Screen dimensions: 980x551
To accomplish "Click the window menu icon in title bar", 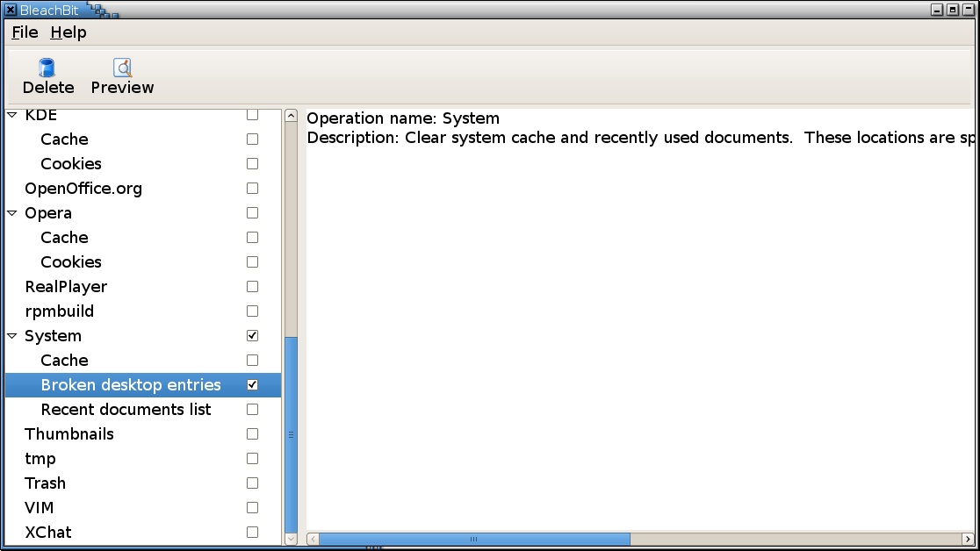I will click(11, 10).
